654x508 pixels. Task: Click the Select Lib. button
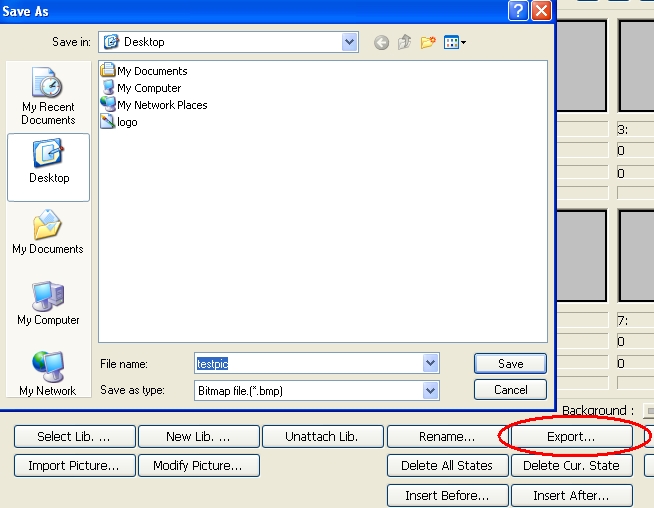75,437
